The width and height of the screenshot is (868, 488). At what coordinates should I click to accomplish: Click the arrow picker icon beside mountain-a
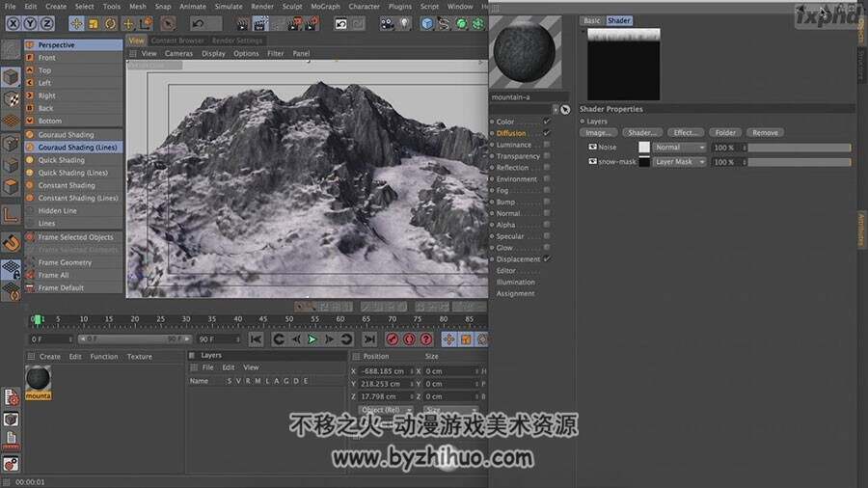pyautogui.click(x=565, y=110)
